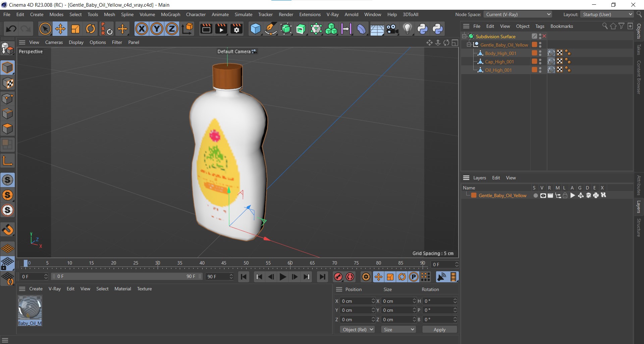Go to start of animation

coord(244,277)
